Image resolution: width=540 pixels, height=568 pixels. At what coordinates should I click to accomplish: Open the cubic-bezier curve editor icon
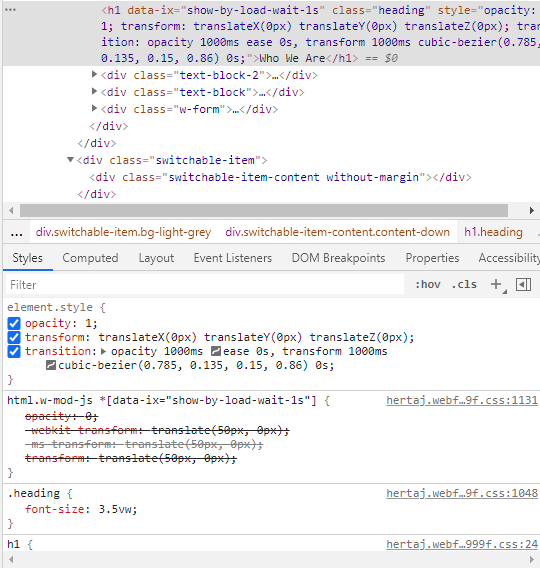[x=51, y=365]
